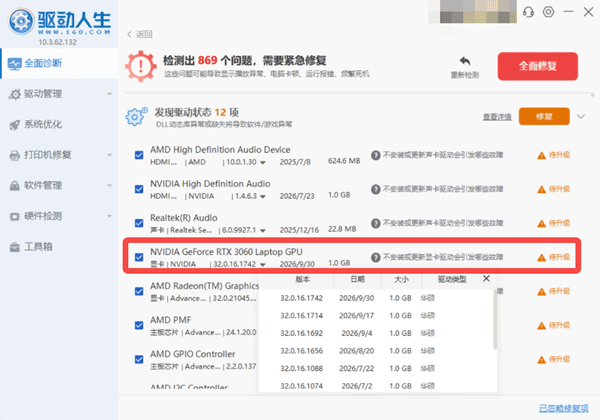Click the 日期 column header in popup
The height and width of the screenshot is (420, 600).
coord(357,279)
